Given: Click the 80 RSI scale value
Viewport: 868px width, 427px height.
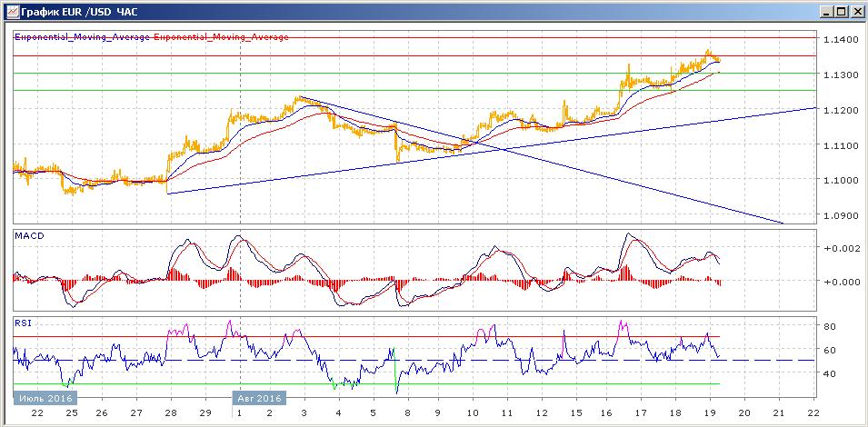Looking at the screenshot, I should [x=830, y=326].
